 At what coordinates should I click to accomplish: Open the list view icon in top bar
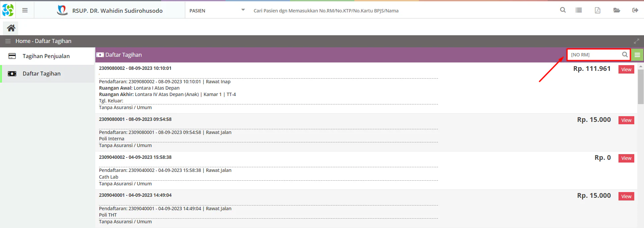pyautogui.click(x=579, y=10)
